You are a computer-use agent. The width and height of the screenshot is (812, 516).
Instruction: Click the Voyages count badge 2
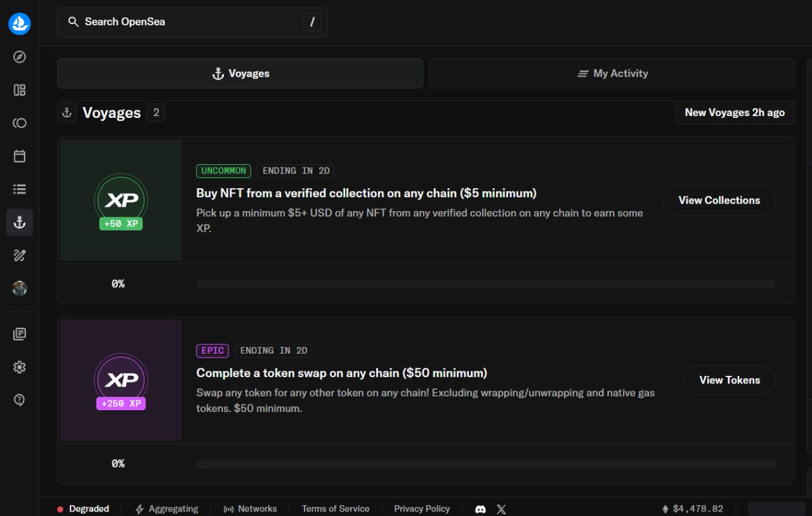tap(155, 113)
